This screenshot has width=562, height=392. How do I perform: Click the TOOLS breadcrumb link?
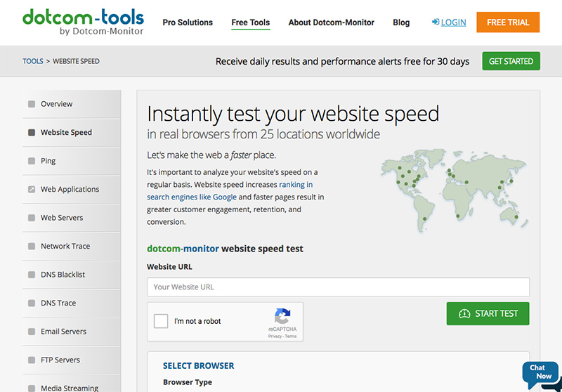click(32, 62)
